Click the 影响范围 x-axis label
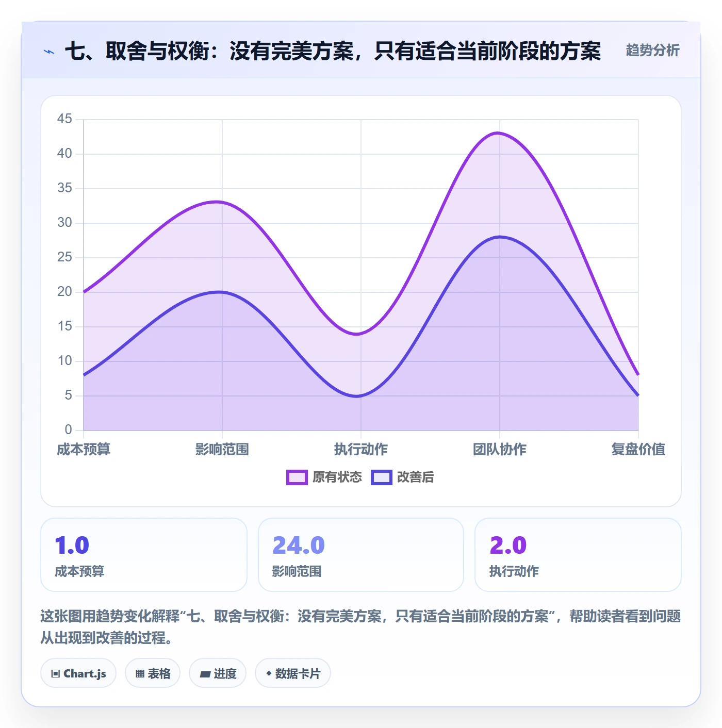Screen dimensions: 722x728 click(x=222, y=450)
